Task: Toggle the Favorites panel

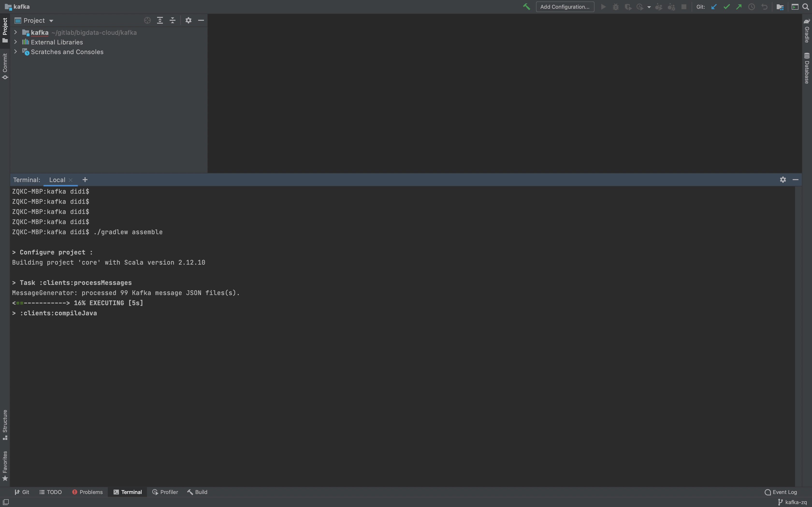Action: click(x=5, y=466)
